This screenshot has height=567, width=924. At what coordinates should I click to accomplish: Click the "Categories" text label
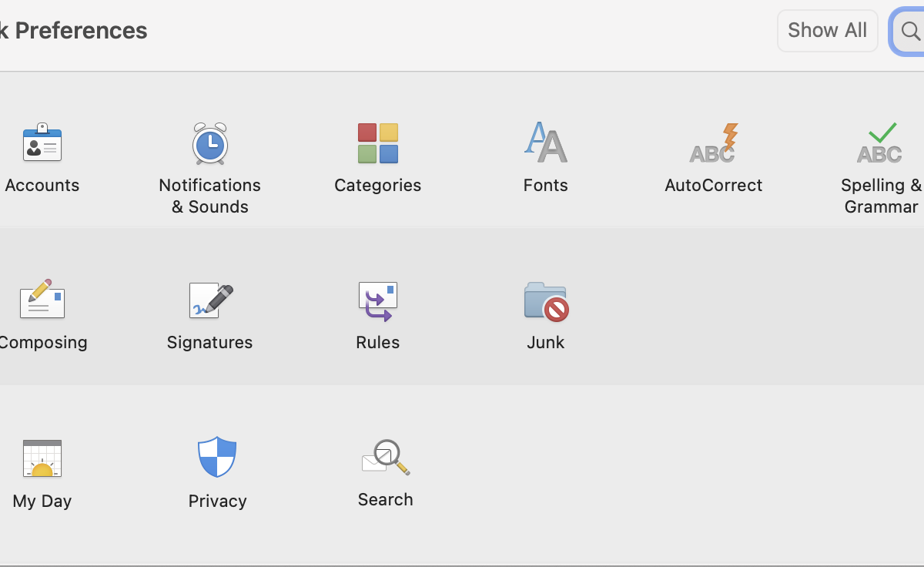[377, 185]
